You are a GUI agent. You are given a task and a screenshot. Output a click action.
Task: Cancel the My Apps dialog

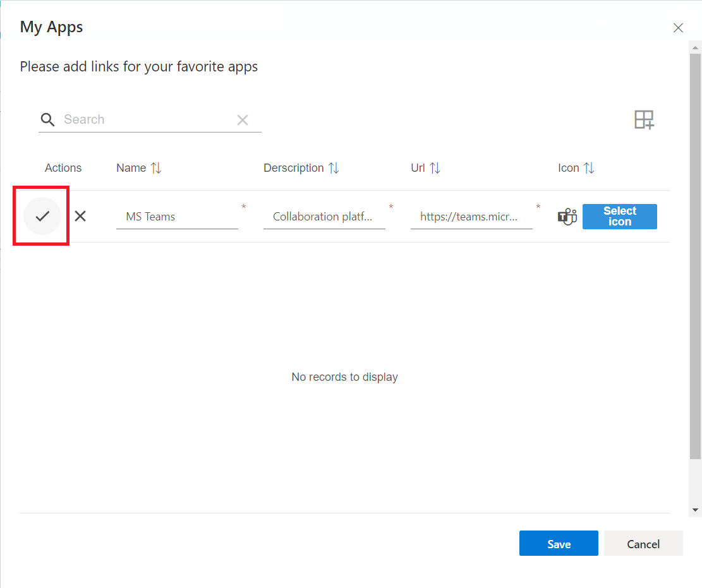pos(643,543)
